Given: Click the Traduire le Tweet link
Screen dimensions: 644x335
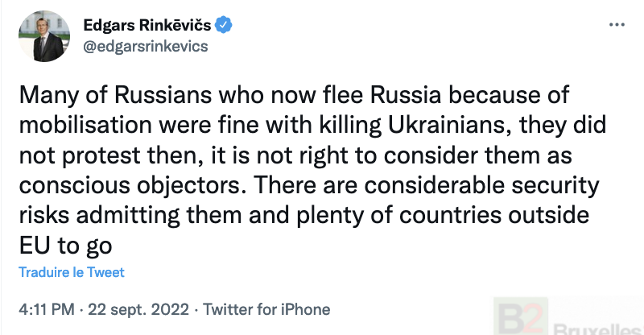Looking at the screenshot, I should 72,272.
